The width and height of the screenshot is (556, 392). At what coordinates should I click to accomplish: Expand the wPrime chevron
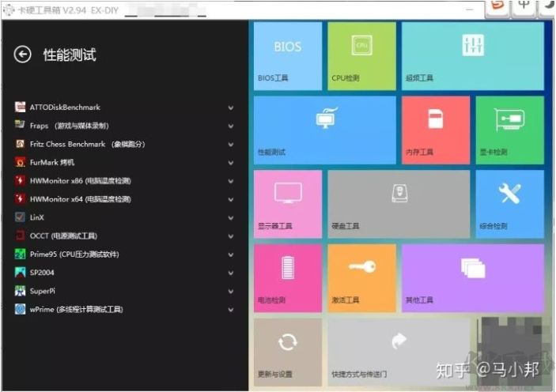click(231, 310)
